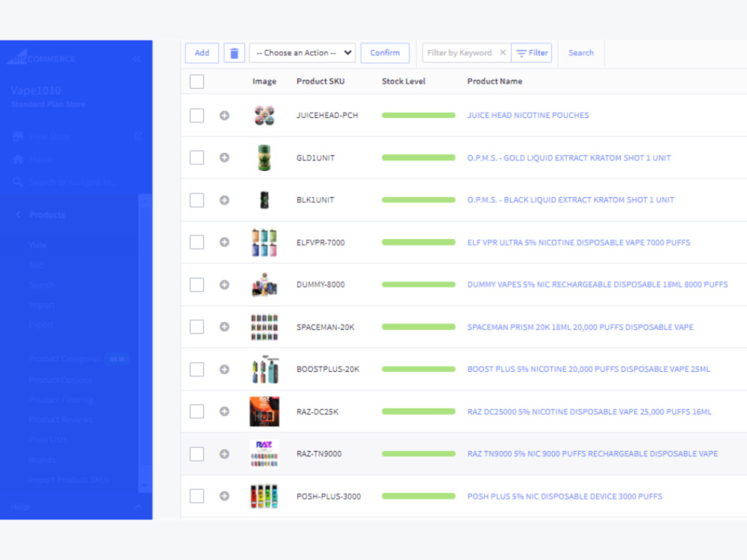Open the Filter icon next to keyword box
This screenshot has width=747, height=560.
(x=532, y=52)
